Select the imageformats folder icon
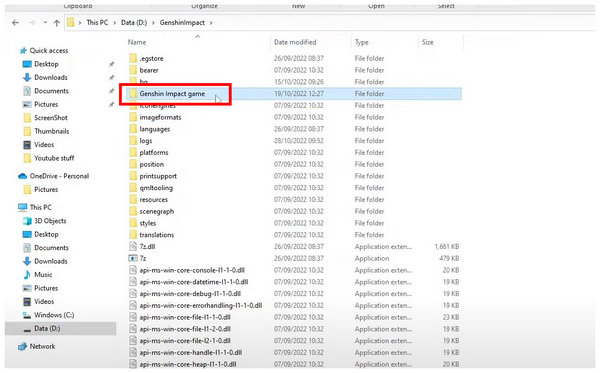 (133, 117)
